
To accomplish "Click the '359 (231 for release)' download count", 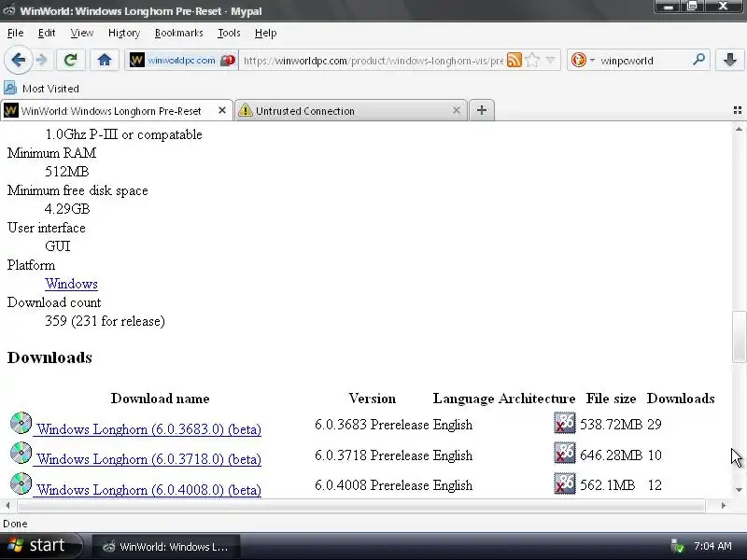I will point(105,321).
